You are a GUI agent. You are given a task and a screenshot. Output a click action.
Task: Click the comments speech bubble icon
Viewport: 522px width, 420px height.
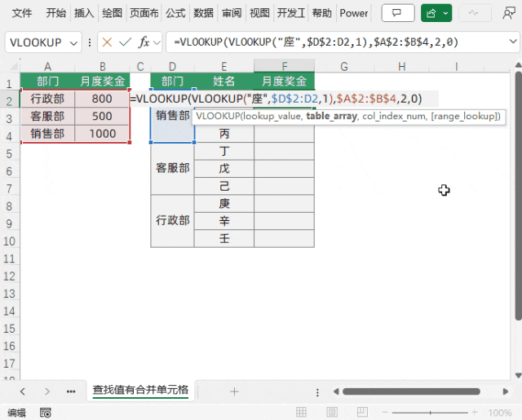[x=397, y=13]
